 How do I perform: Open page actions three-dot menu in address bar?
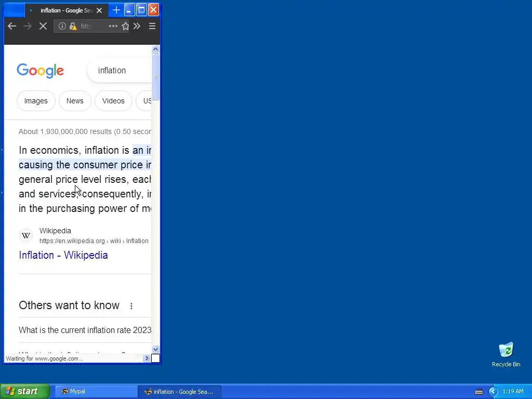tap(113, 26)
